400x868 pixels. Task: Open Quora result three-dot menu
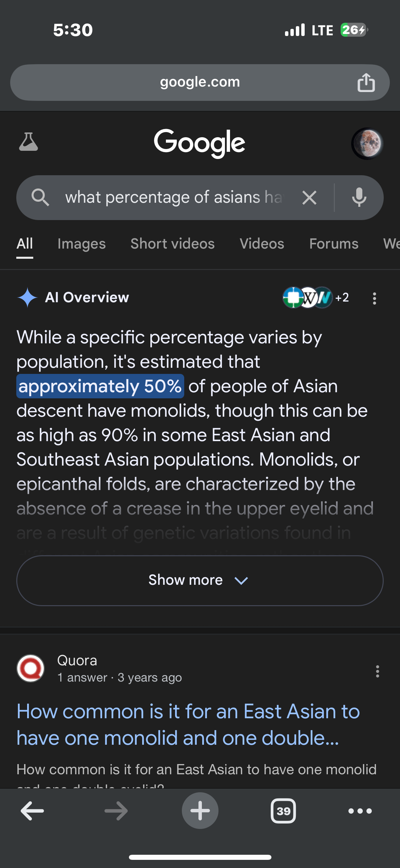tap(377, 671)
